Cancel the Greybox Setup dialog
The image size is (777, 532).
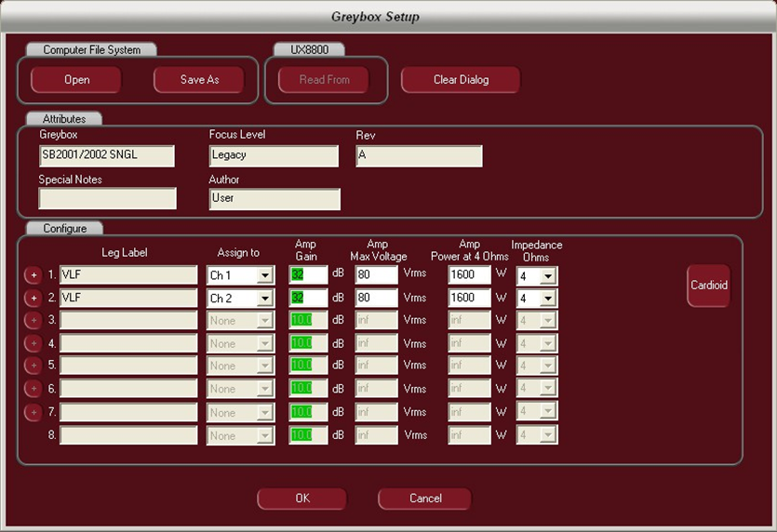click(x=425, y=499)
